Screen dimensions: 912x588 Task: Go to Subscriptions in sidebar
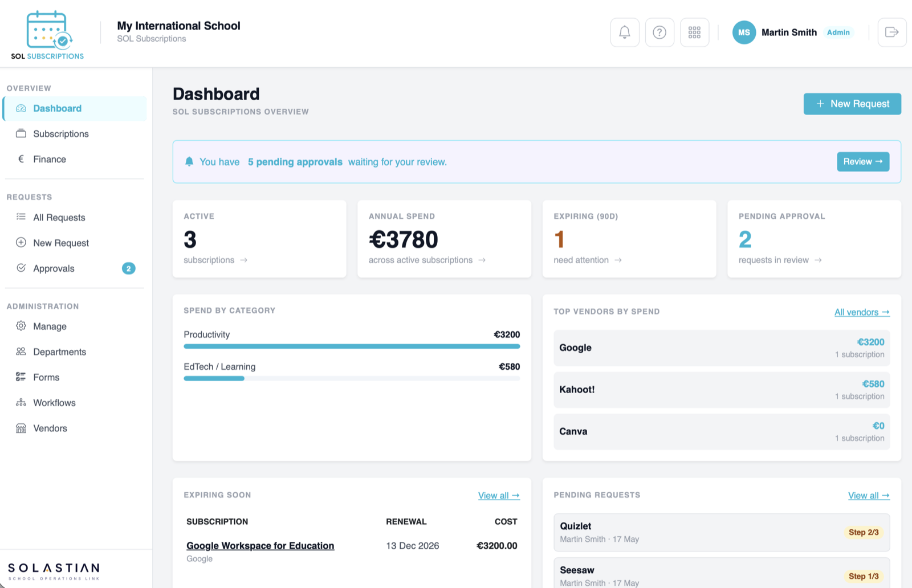point(75,134)
